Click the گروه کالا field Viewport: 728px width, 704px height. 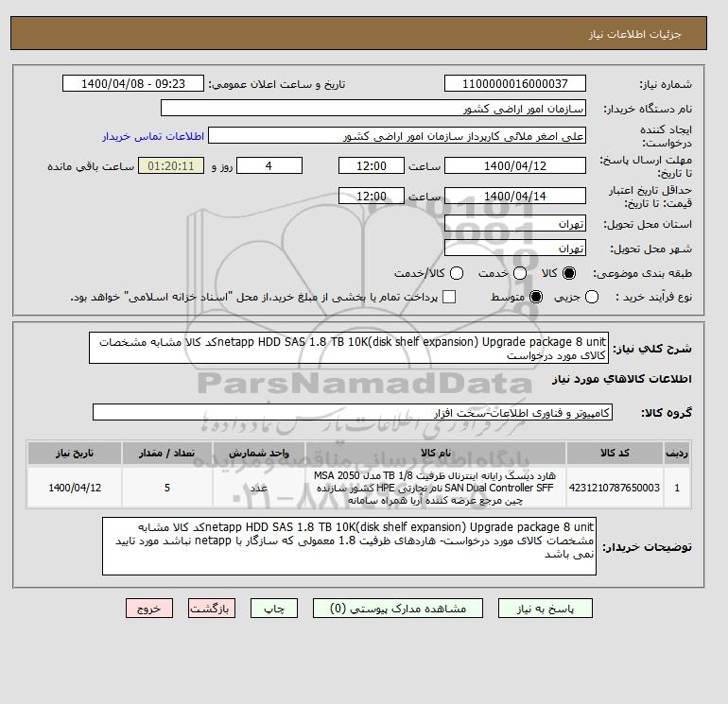[353, 413]
